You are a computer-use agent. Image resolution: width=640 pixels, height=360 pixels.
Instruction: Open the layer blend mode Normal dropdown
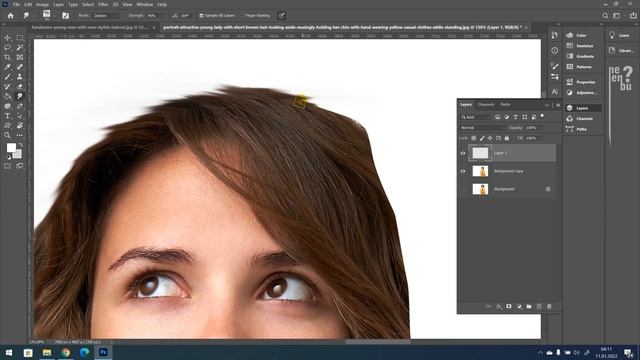pos(482,128)
